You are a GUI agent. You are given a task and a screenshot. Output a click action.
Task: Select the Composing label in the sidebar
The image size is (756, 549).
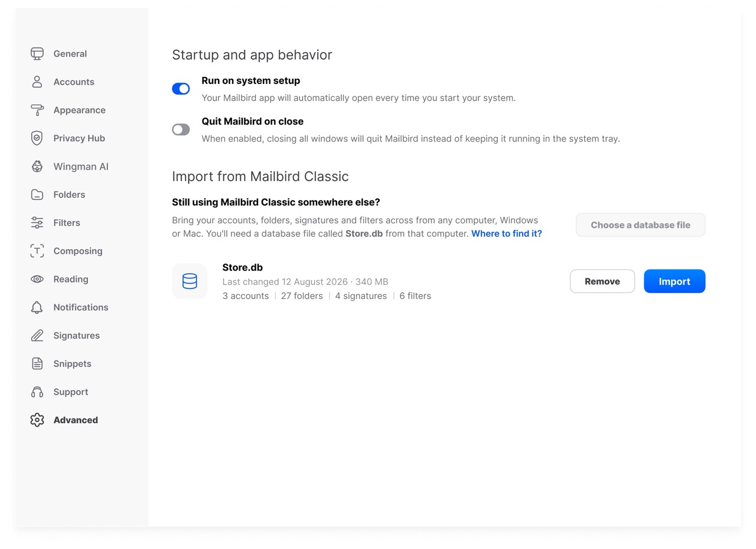tap(78, 251)
